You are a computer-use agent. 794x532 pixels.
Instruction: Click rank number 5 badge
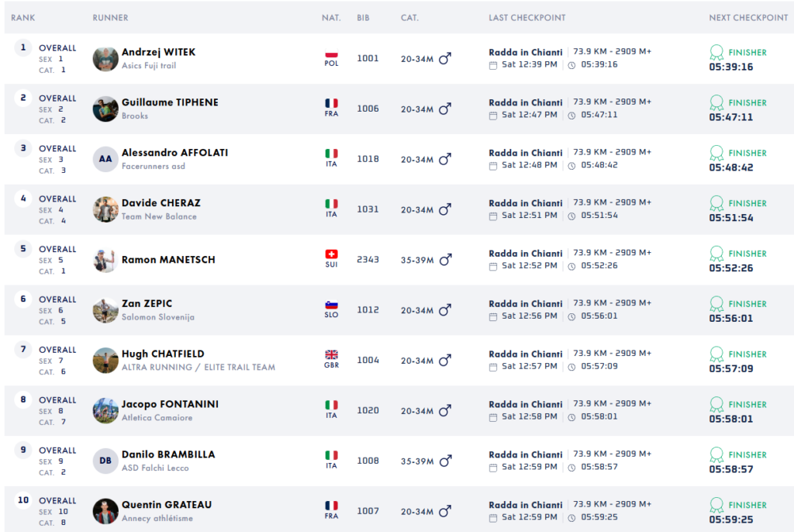pos(23,249)
